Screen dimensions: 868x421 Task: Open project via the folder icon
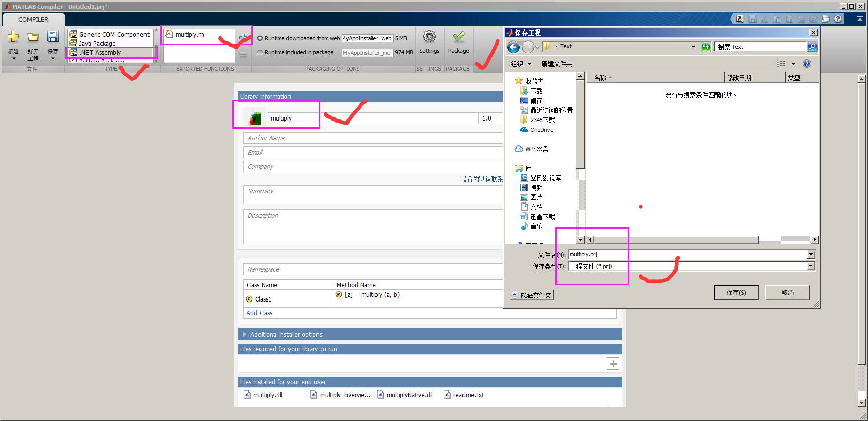click(33, 37)
